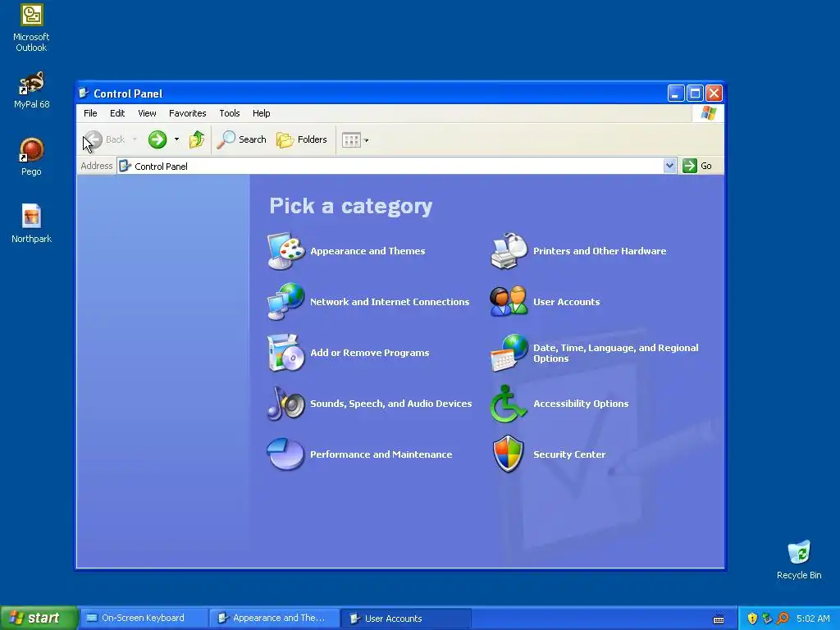Image resolution: width=840 pixels, height=630 pixels.
Task: Switch to Appearance and Themes taskbar item
Action: point(274,619)
